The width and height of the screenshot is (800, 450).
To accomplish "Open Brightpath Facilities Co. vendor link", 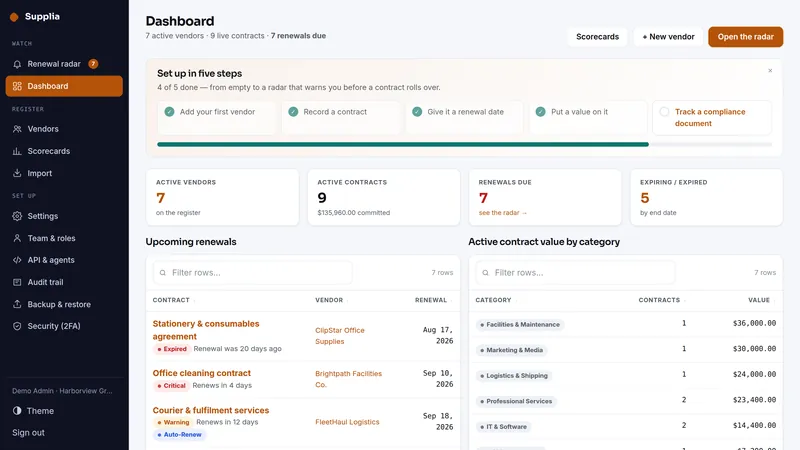I will point(348,379).
